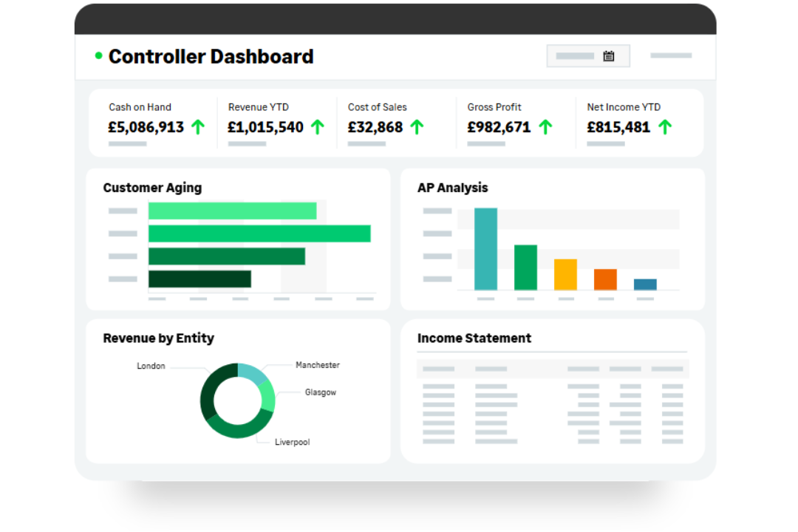This screenshot has width=798, height=532.
Task: Click the up arrow next to Revenue YTD
Action: point(318,127)
